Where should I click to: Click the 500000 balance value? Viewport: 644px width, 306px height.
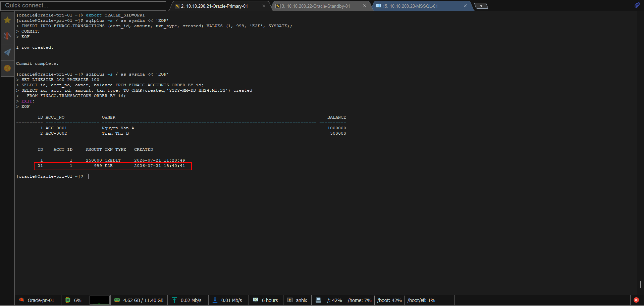tap(338, 133)
